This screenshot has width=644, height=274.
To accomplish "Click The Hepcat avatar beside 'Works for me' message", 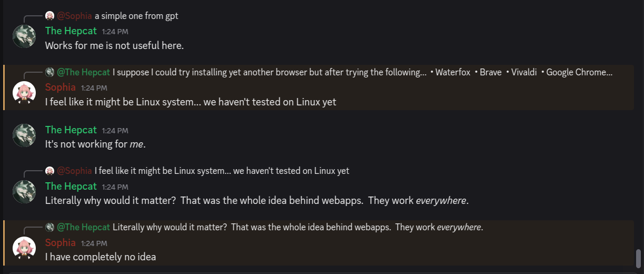I will coord(24,36).
